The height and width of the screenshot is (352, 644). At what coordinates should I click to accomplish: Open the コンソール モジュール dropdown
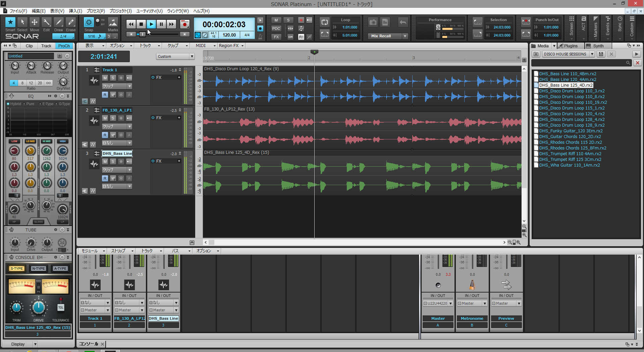93,251
